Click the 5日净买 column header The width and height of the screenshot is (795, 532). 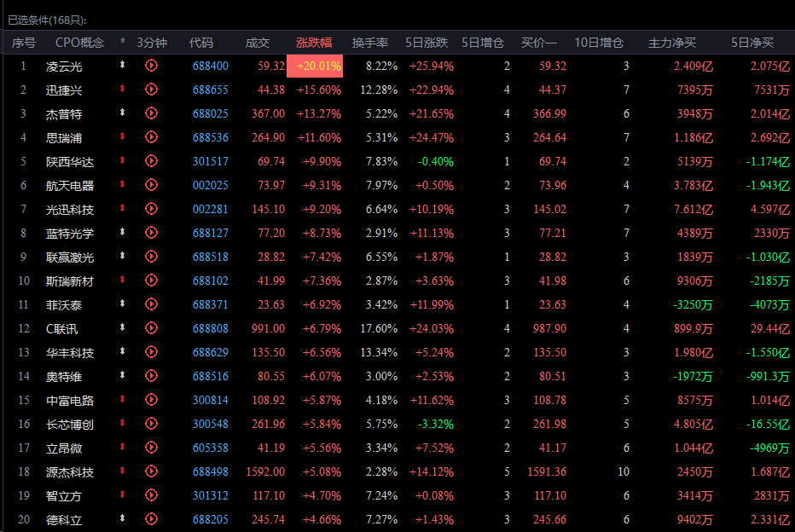(752, 43)
